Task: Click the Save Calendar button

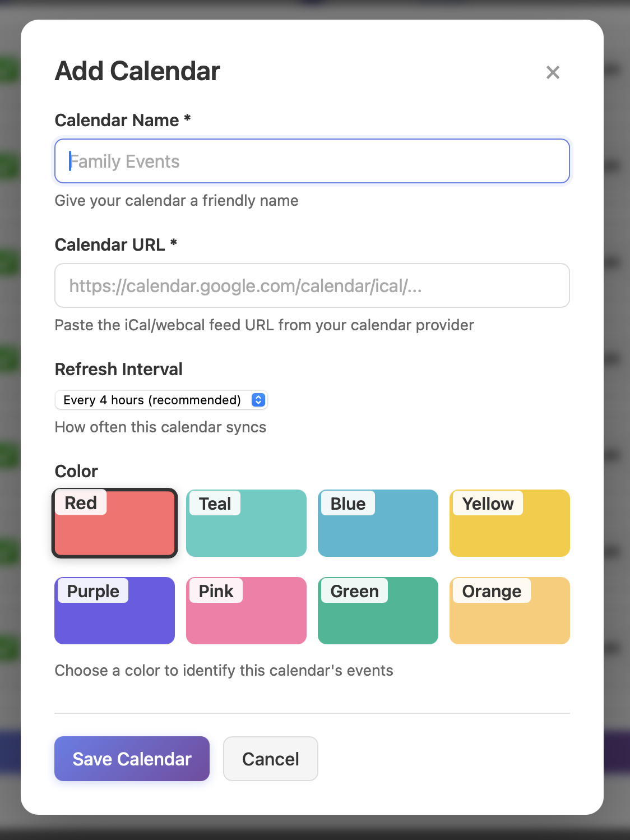Action: click(131, 759)
